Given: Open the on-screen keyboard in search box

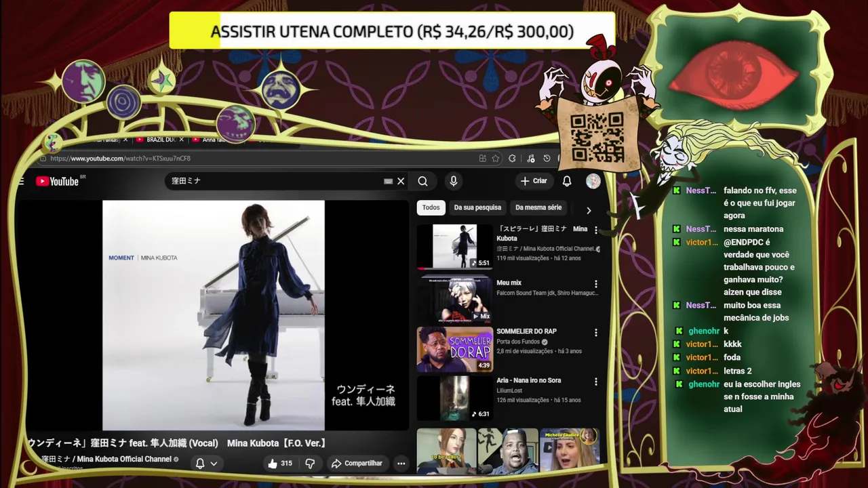Looking at the screenshot, I should click(388, 181).
